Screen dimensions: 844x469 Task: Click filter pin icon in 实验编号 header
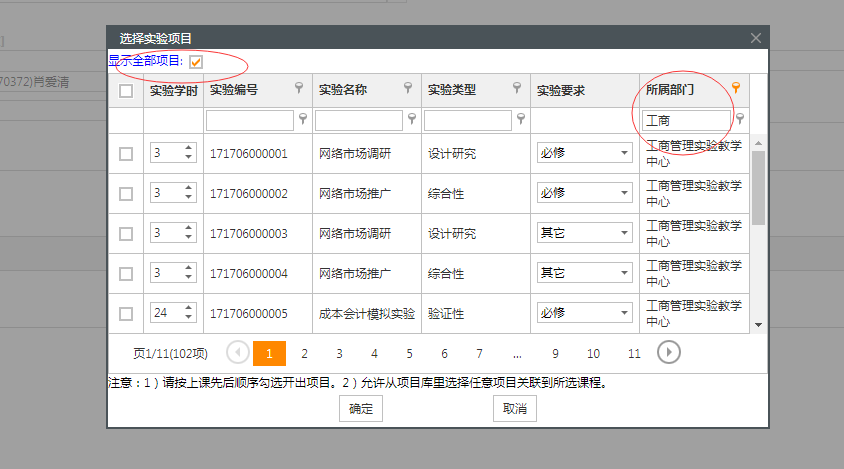(x=299, y=89)
